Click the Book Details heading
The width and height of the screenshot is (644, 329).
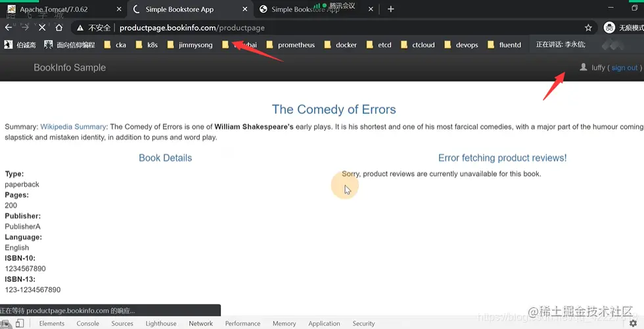click(x=166, y=158)
